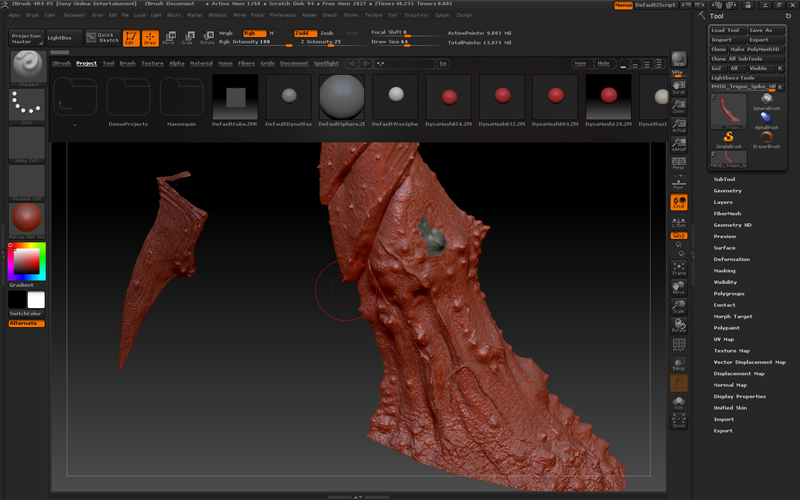
Task: Expand the Layers section
Action: click(723, 202)
